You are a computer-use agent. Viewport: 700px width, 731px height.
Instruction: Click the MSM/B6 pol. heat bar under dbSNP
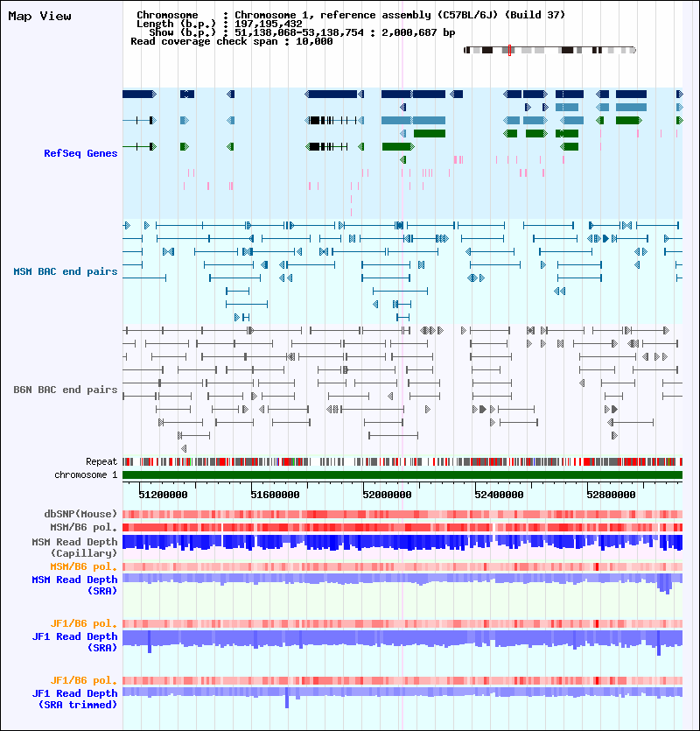click(x=402, y=527)
